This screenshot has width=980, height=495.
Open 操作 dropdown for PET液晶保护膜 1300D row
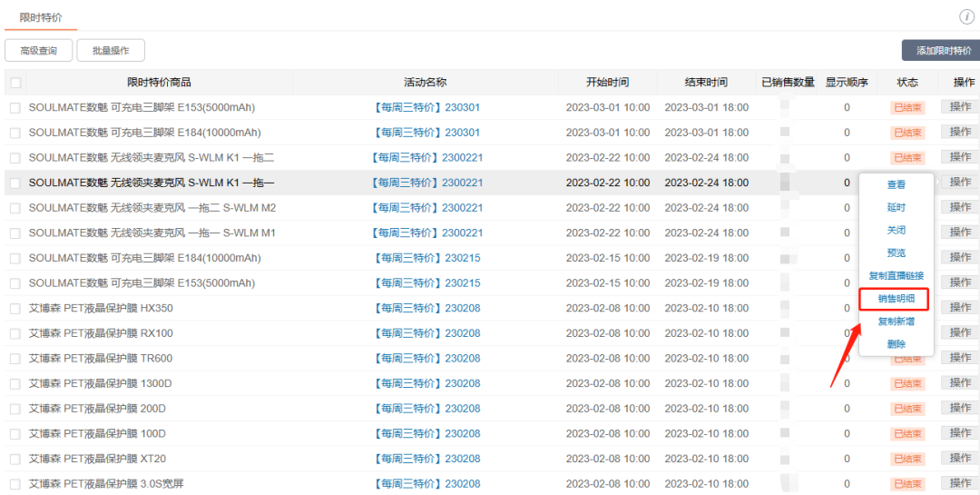[960, 382]
